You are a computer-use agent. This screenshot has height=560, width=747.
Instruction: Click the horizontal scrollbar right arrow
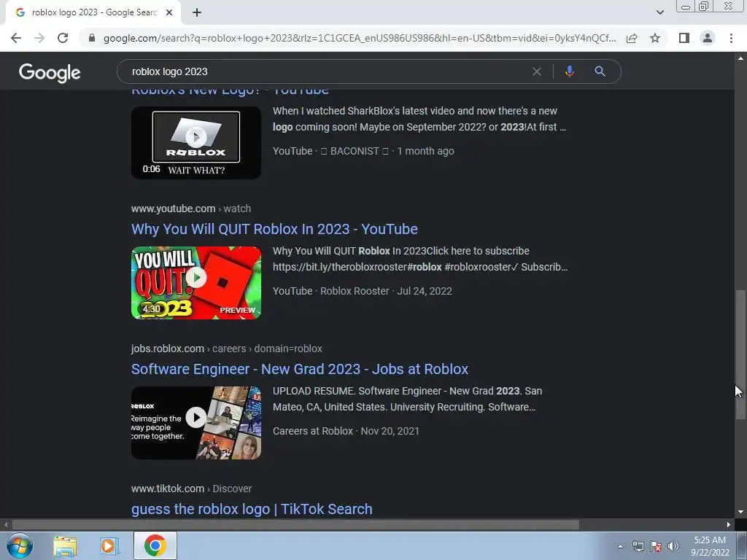729,525
